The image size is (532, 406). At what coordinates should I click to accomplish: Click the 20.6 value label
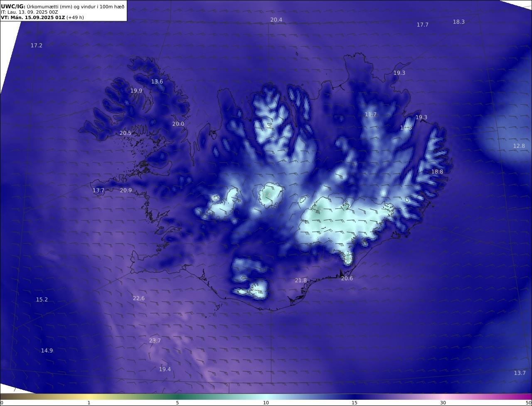(x=347, y=279)
